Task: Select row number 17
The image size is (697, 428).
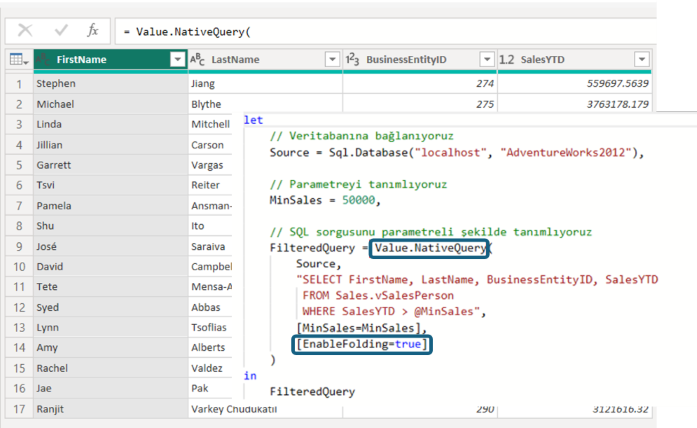Action: 19,409
